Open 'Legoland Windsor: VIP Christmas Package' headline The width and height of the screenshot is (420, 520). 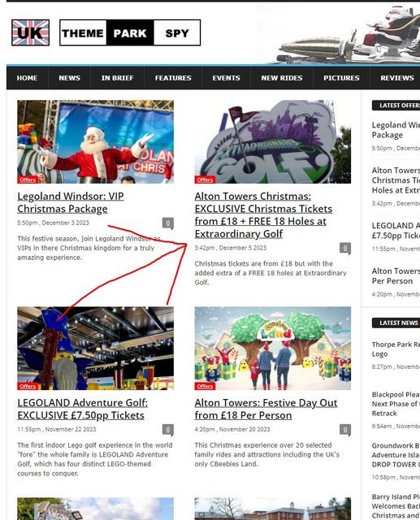pyautogui.click(x=71, y=202)
